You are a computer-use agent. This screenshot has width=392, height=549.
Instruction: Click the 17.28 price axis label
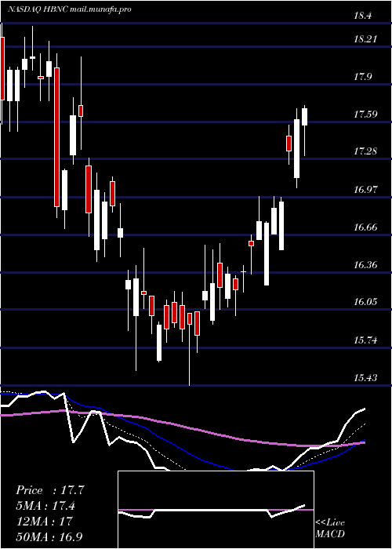[365, 151]
